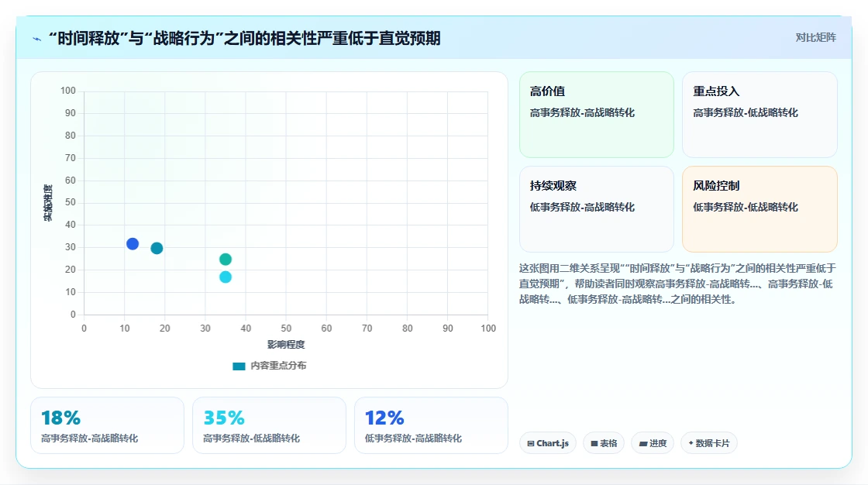868x485 pixels.
Task: Click the icon inside the 表格 tag
Action: [594, 443]
